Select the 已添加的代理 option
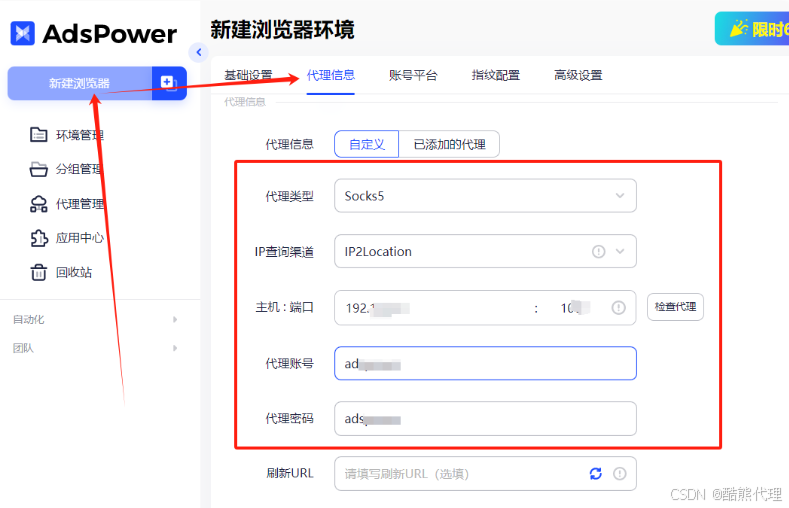 point(449,144)
